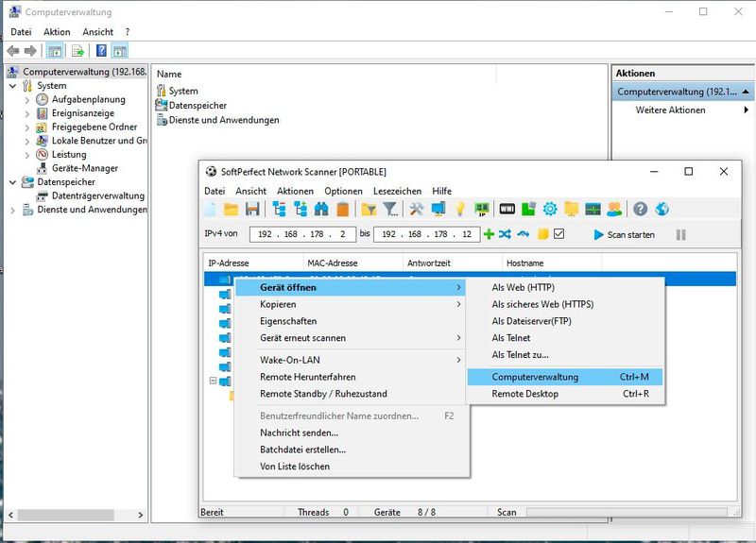Expand Lokale Benutzer und Gruppen node
This screenshot has height=543, width=756.
click(27, 141)
